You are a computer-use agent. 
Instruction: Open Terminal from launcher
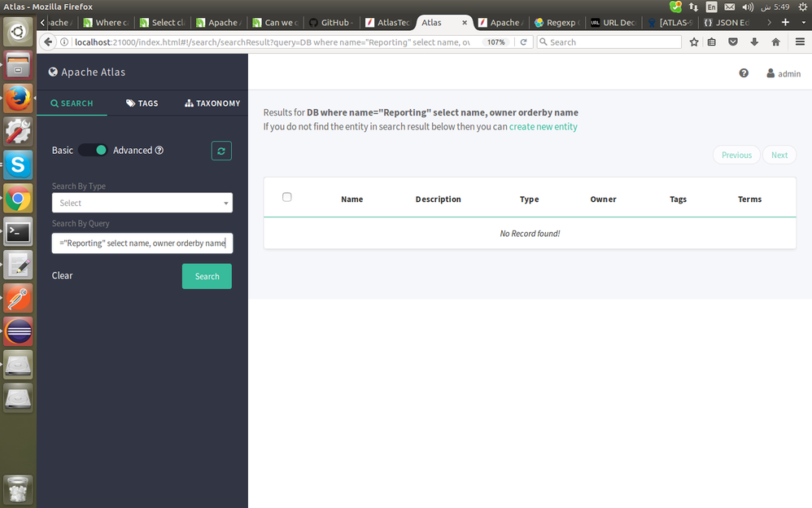pos(18,232)
